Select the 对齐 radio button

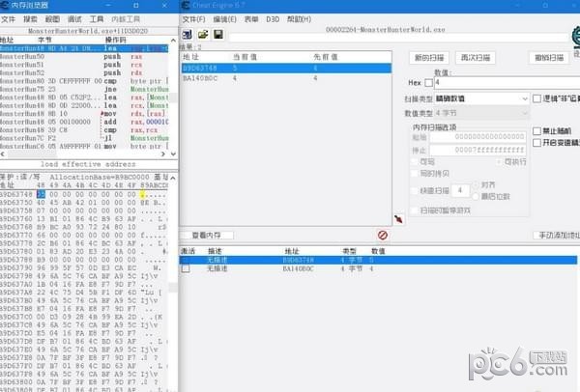476,184
